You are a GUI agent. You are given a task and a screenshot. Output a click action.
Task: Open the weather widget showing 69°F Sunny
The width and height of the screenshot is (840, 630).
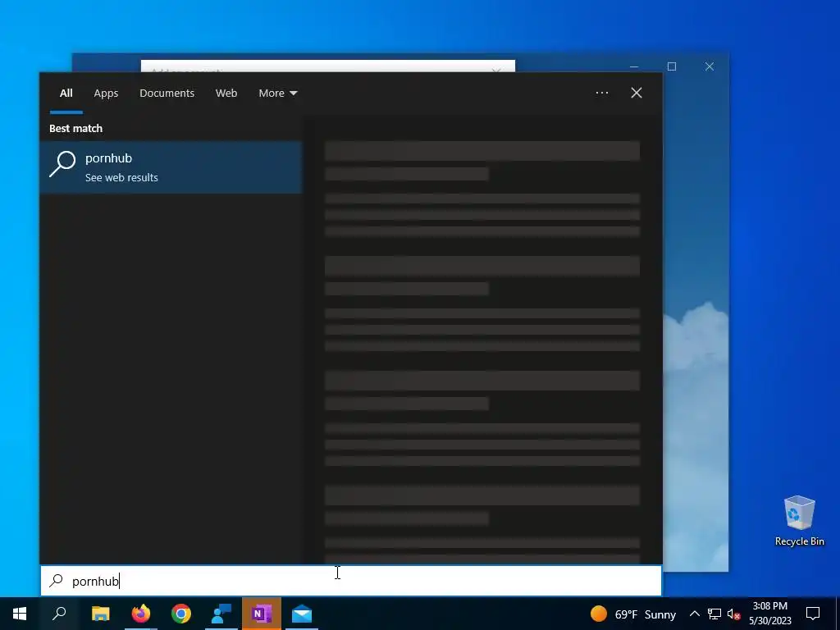click(632, 614)
